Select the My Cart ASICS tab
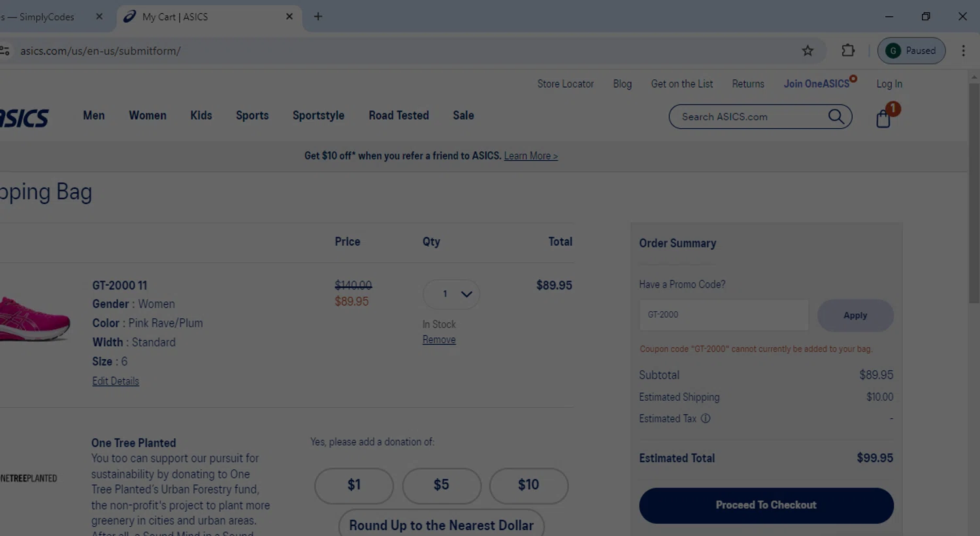Image resolution: width=980 pixels, height=536 pixels. 209,17
